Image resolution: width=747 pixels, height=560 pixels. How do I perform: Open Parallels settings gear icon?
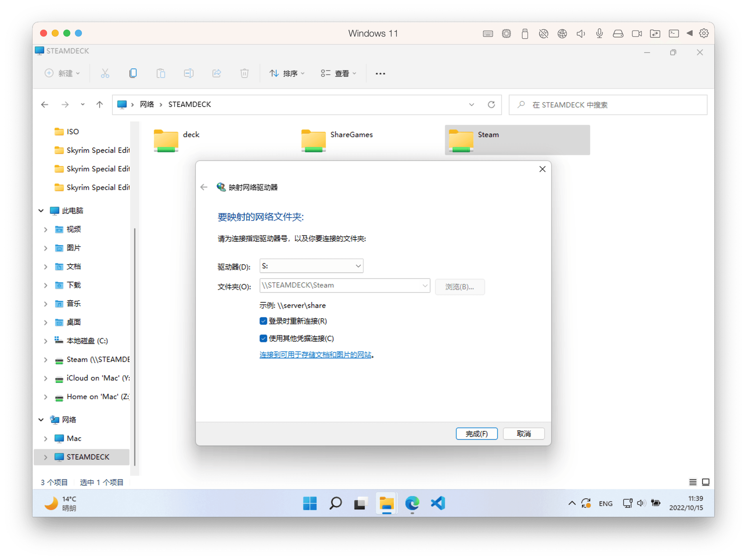[x=704, y=33]
